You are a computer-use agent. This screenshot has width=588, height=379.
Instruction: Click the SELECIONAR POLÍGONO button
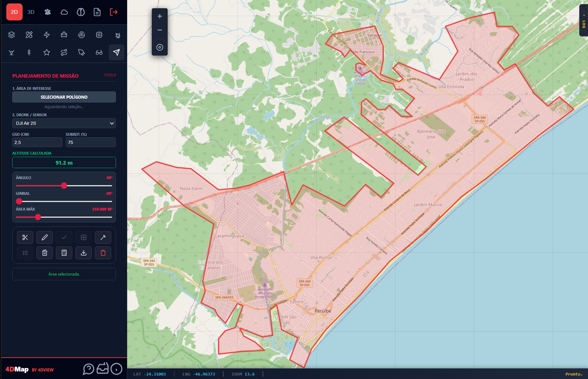(x=64, y=97)
